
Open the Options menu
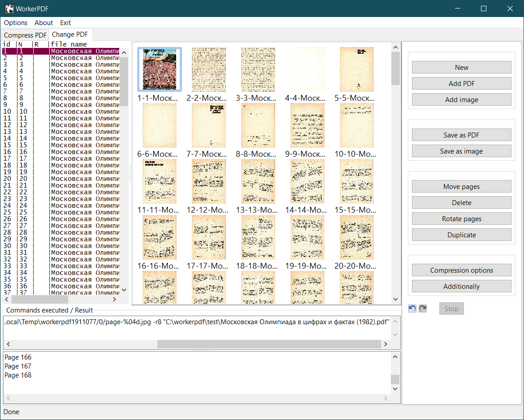16,23
